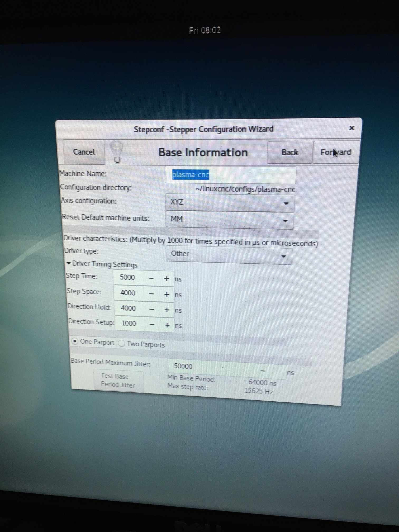
Task: Open the Axis configuration dropdown
Action: point(230,203)
